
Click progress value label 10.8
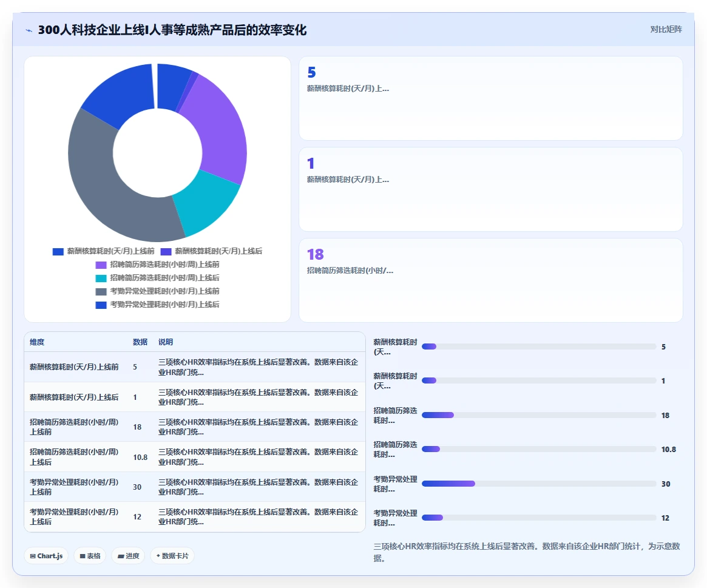668,450
